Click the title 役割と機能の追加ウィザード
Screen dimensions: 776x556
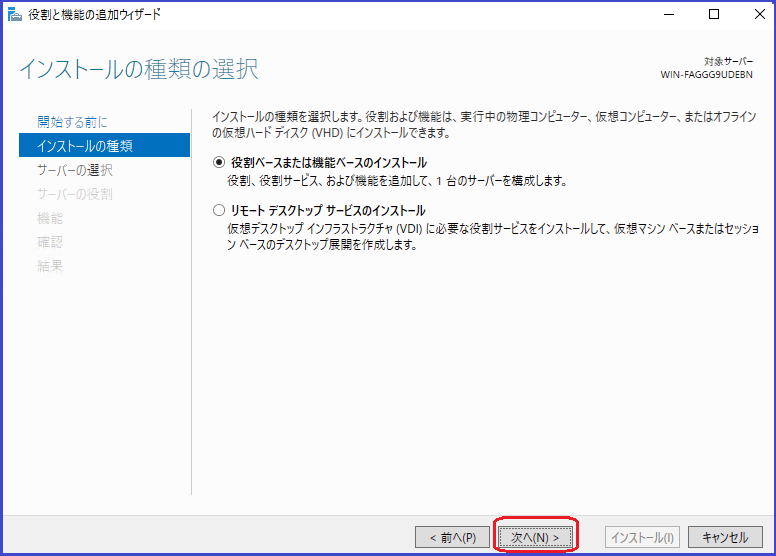95,14
